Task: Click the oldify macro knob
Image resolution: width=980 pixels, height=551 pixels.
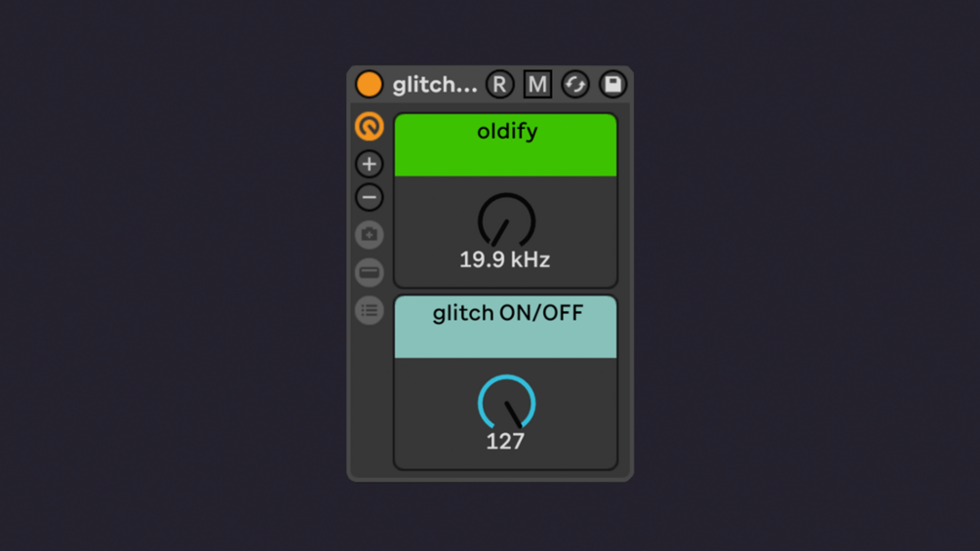Action: pyautogui.click(x=507, y=221)
